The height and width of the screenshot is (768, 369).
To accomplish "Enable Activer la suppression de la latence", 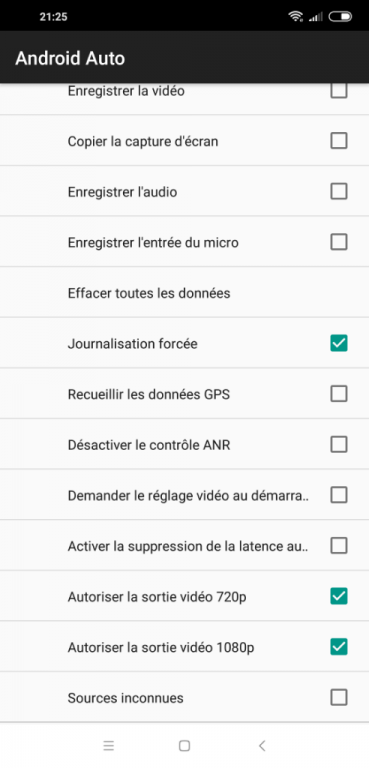I will (339, 546).
